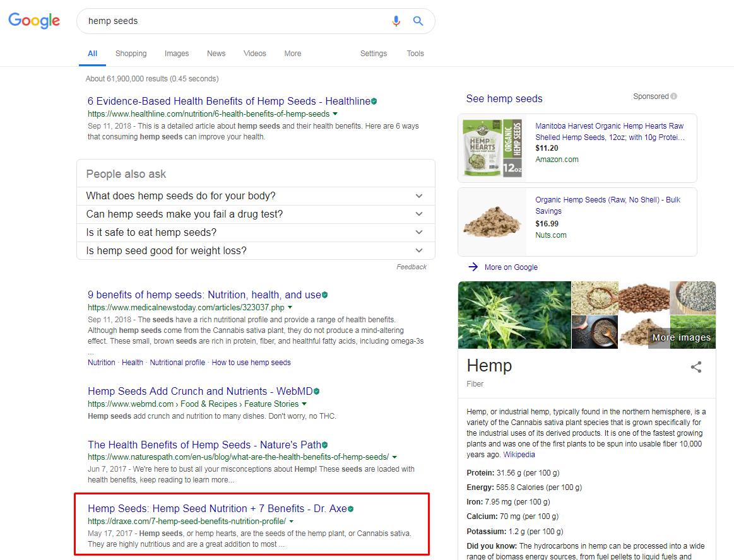Click the Google logo
Screen dimensions: 734x560
(x=34, y=21)
